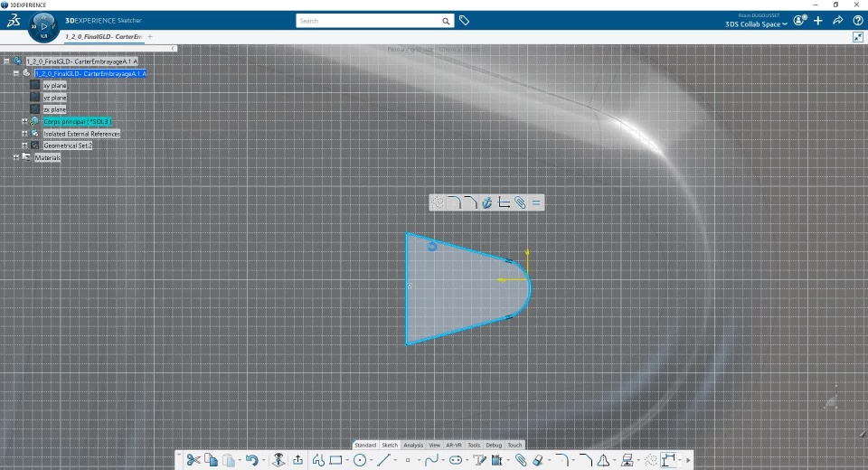The image size is (868, 470).
Task: Click the paperclip Constraint icon in bottom toolbar
Action: 521,460
